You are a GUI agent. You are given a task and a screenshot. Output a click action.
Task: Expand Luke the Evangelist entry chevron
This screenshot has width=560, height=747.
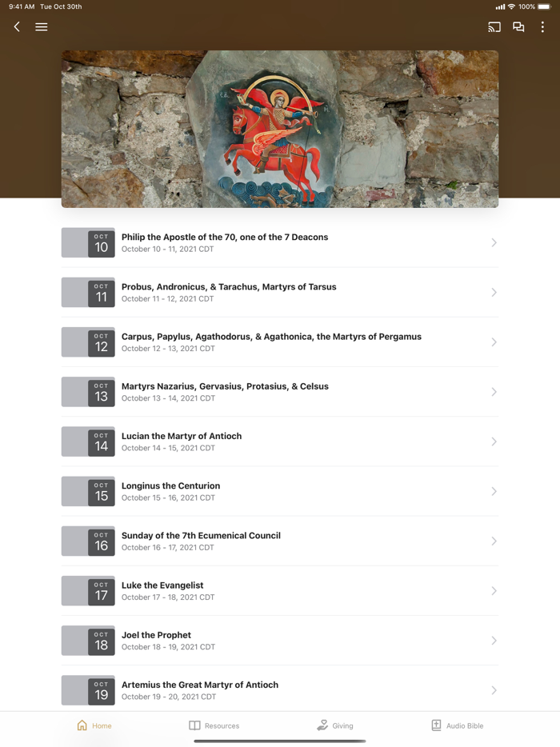(494, 591)
